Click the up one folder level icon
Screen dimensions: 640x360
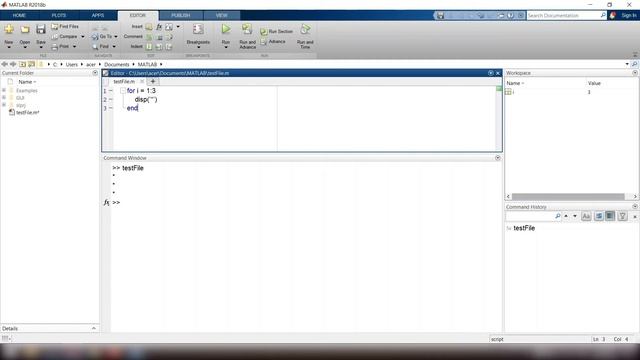[22, 64]
